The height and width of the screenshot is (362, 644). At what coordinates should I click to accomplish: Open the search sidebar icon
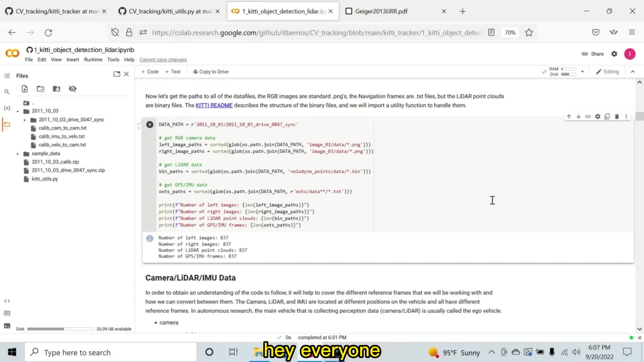click(7, 92)
